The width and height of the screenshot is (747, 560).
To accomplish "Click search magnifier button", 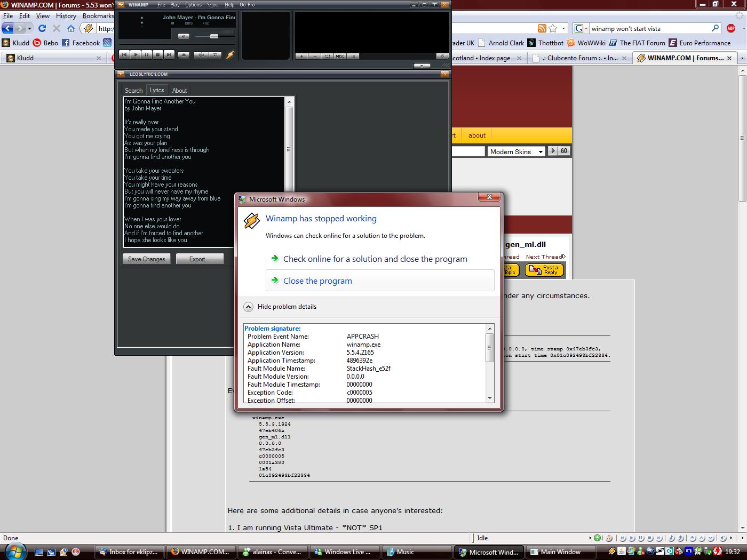I will coord(716,28).
